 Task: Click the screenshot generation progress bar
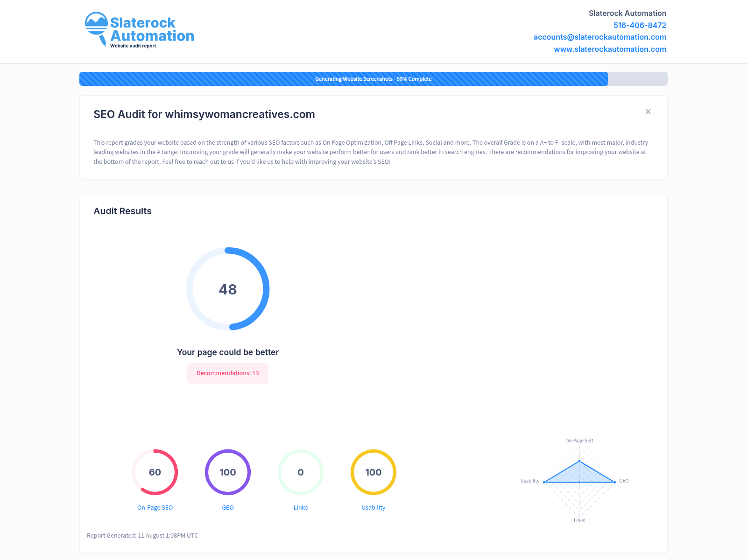click(373, 79)
